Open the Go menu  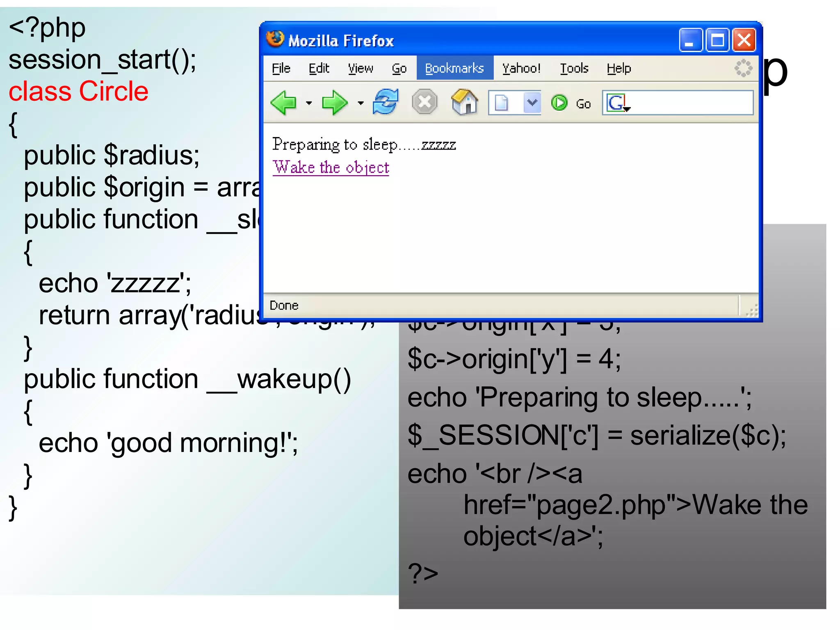click(399, 68)
